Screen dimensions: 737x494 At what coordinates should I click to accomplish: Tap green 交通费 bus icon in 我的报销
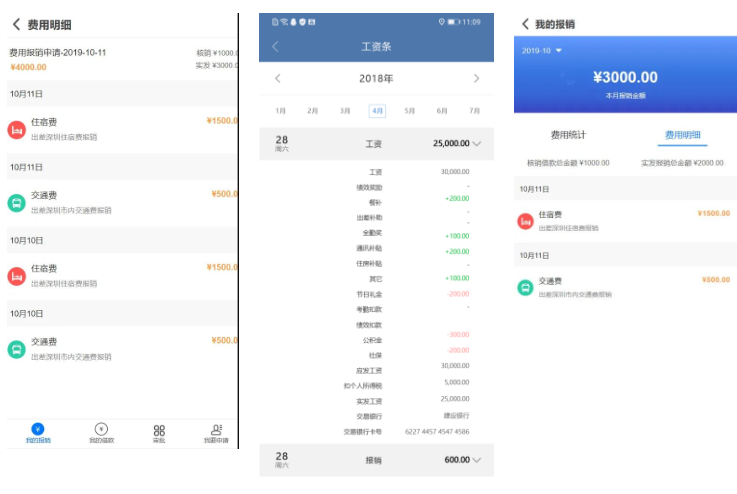(x=525, y=287)
